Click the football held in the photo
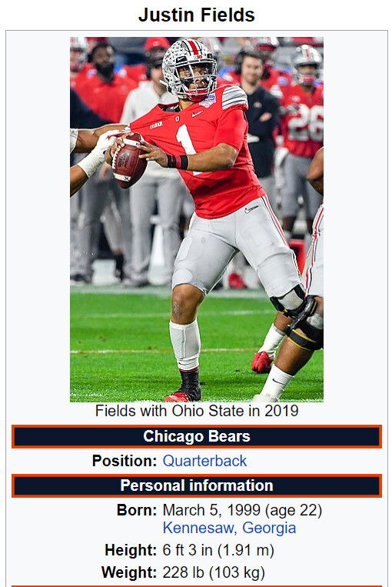The height and width of the screenshot is (587, 392). pos(128,162)
